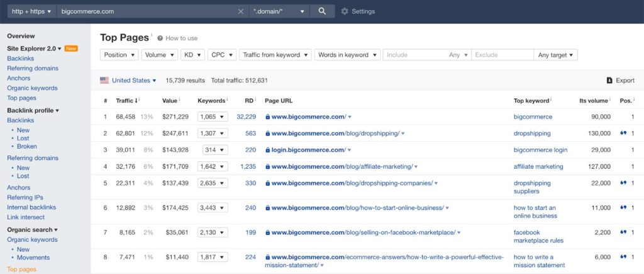Change country via United States dropdown
644x274 pixels.
[134, 81]
